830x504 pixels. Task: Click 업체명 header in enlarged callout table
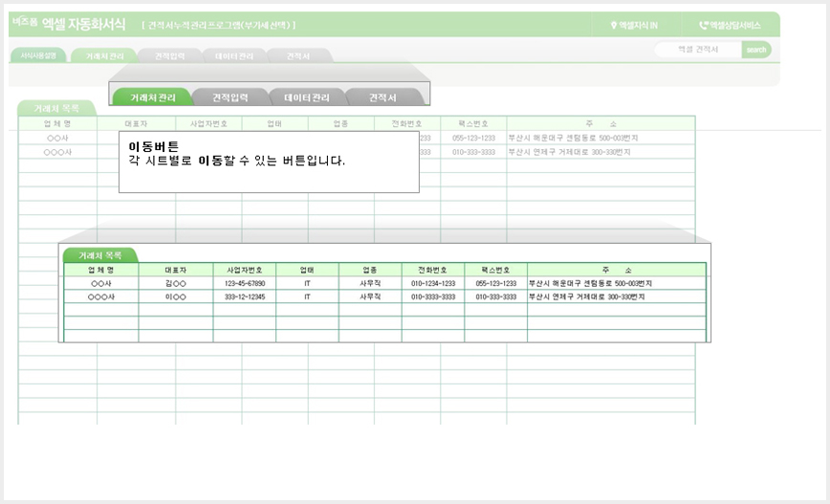point(101,270)
